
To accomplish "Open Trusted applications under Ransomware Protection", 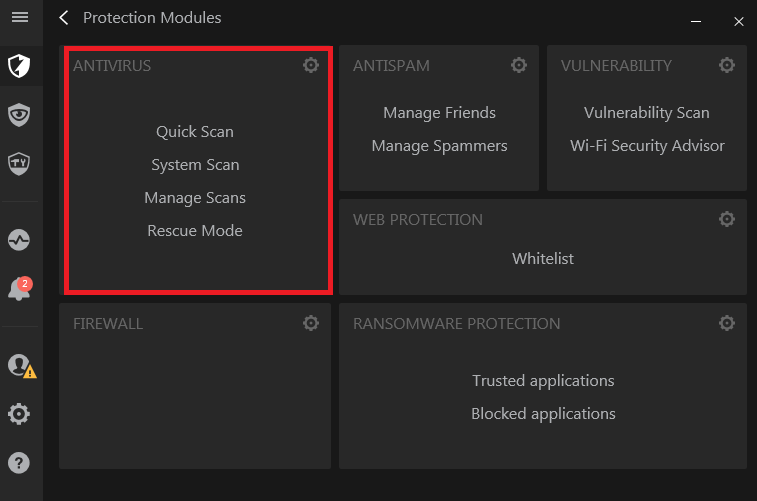I will pos(543,380).
